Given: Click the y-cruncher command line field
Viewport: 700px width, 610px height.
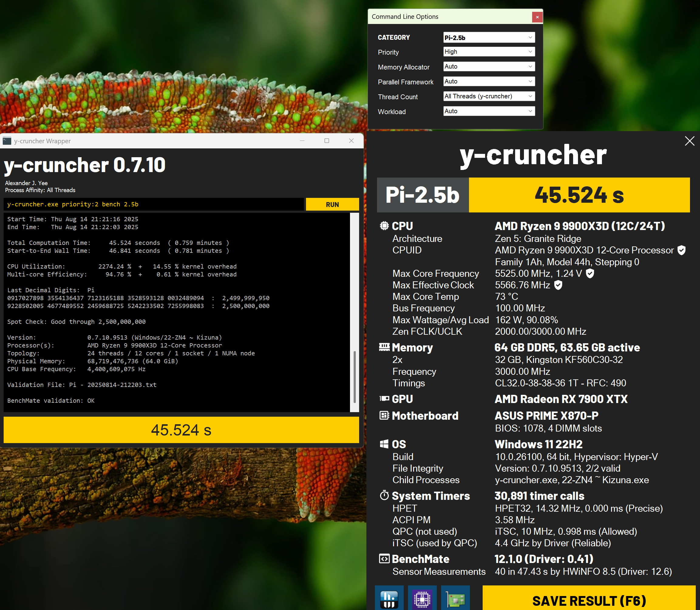Looking at the screenshot, I should 153,204.
